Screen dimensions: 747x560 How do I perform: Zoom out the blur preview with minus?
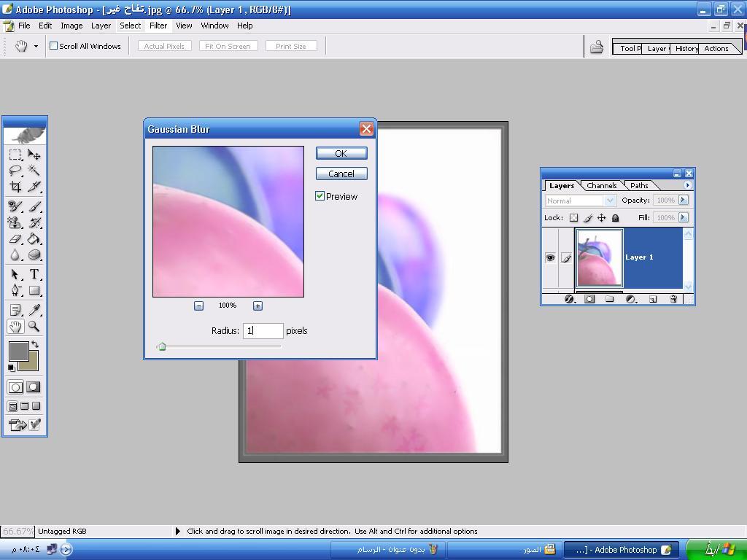tap(198, 306)
